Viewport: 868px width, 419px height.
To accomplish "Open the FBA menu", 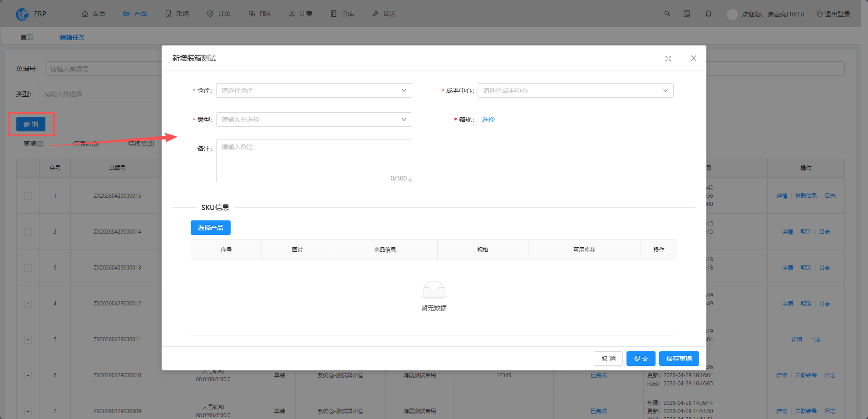I will [x=260, y=14].
